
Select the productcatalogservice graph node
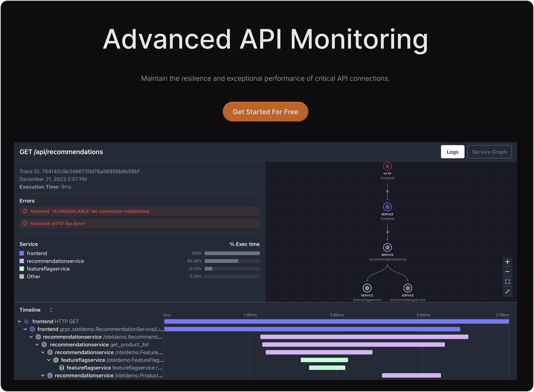point(408,288)
